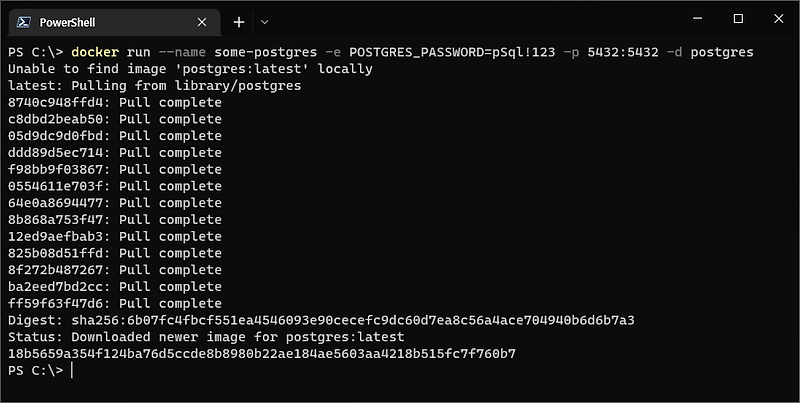
Task: Expand the new tab profile dropdown chevron
Action: point(264,22)
